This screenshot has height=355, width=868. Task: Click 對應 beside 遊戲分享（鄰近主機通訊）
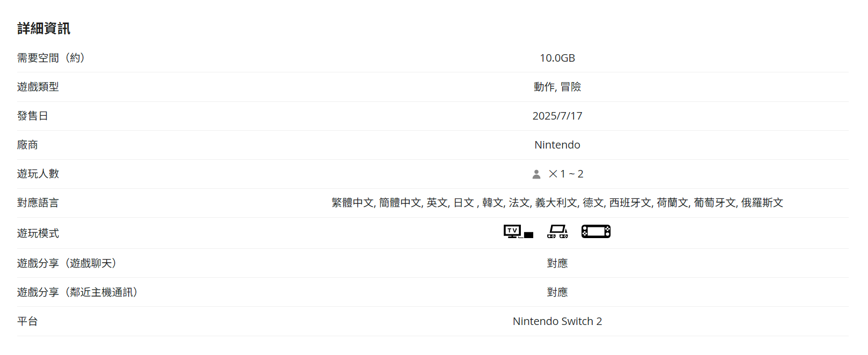click(x=557, y=292)
